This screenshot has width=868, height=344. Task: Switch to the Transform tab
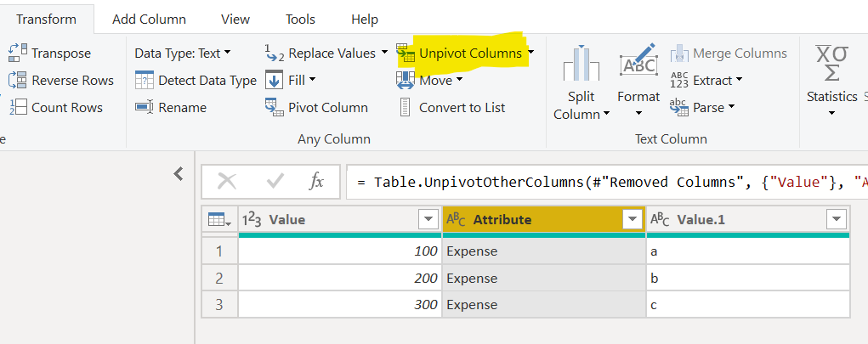pos(47,20)
